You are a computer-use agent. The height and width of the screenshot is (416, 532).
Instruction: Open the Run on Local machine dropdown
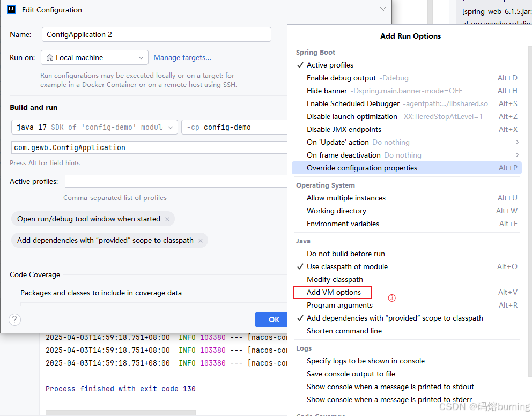click(94, 58)
